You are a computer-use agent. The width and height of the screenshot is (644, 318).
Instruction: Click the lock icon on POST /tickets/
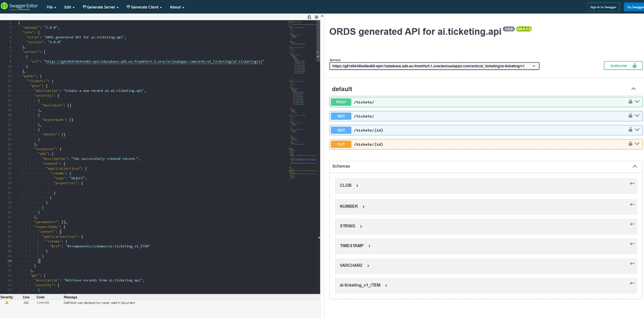coord(630,101)
